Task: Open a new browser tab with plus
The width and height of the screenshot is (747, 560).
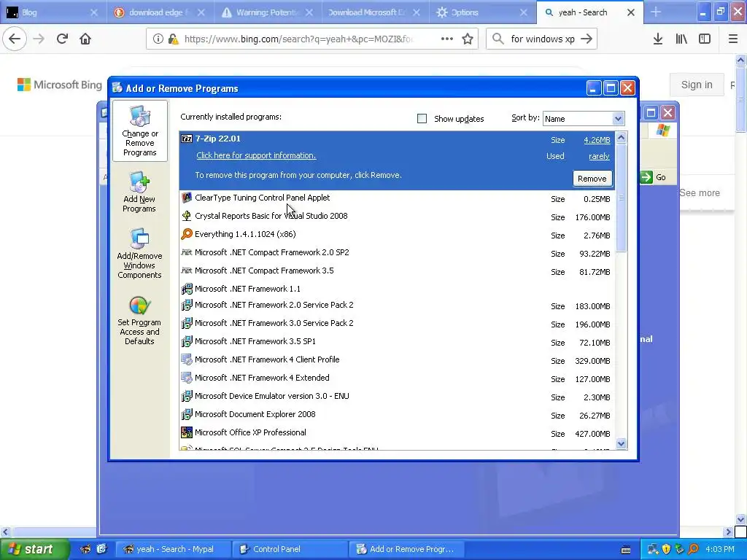Action: (656, 12)
